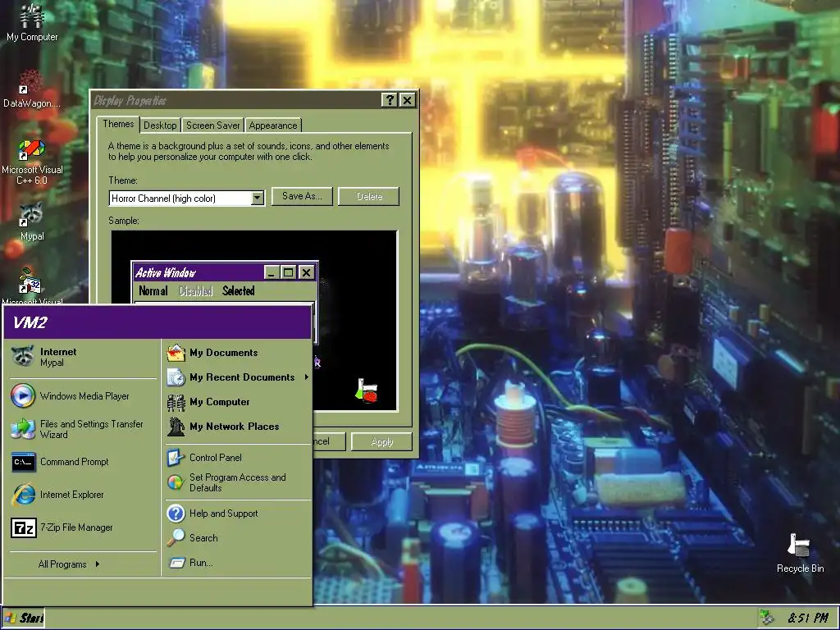Click the My Documents folder icon
840x630 pixels.
point(176,353)
